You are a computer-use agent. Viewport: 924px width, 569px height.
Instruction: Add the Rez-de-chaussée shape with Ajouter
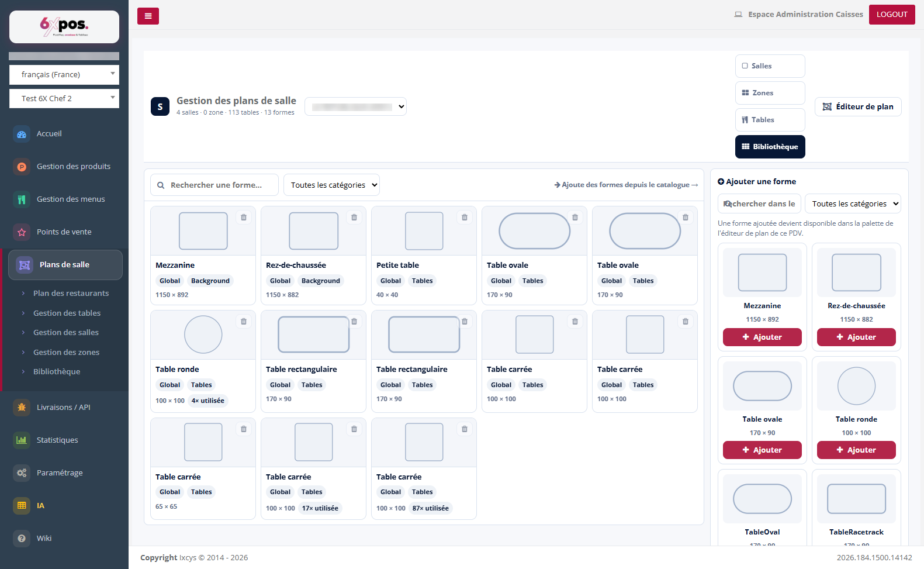click(x=856, y=337)
